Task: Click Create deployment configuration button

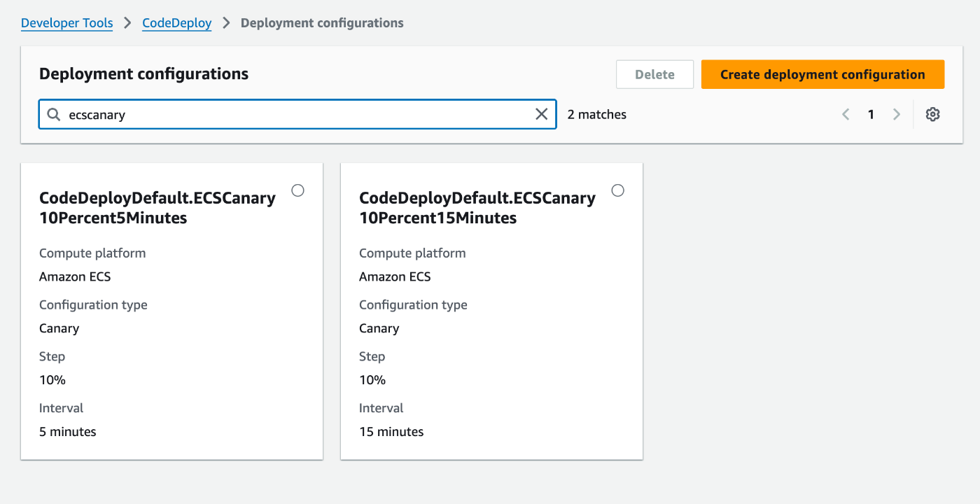Action: pyautogui.click(x=822, y=74)
